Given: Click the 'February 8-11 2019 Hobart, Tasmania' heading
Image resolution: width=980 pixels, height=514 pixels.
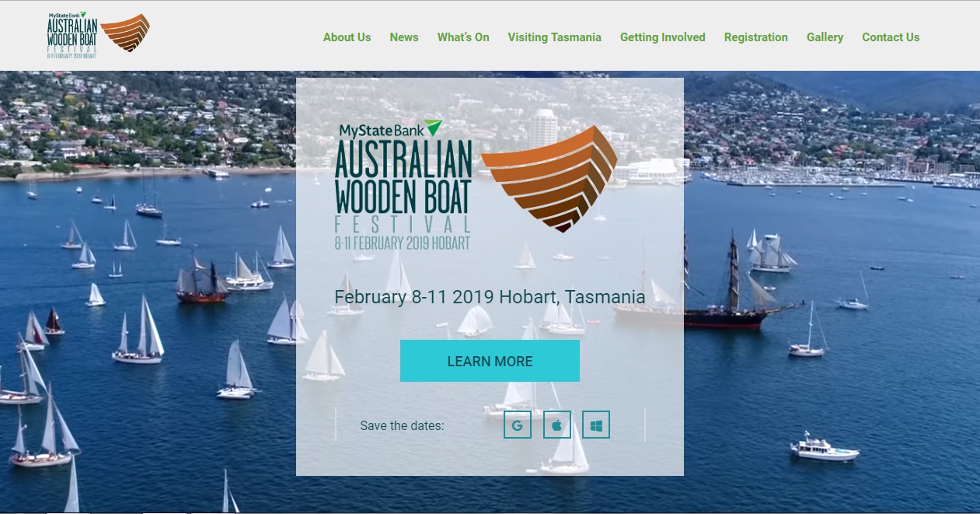Looking at the screenshot, I should point(490,297).
